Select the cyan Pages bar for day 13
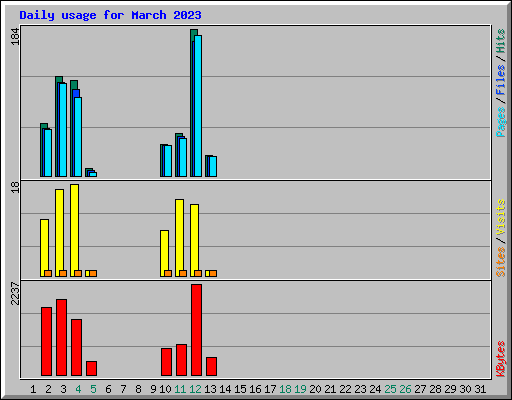Image resolution: width=512 pixels, height=400 pixels. (x=213, y=167)
